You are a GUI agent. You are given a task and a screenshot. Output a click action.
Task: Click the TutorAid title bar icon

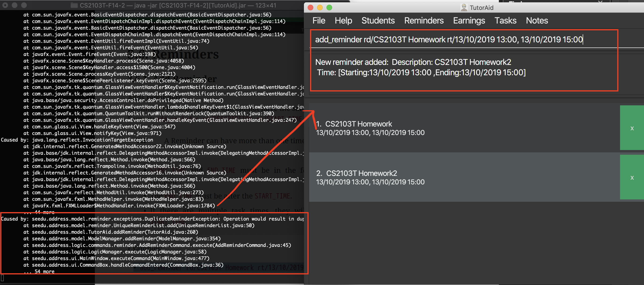(x=464, y=8)
